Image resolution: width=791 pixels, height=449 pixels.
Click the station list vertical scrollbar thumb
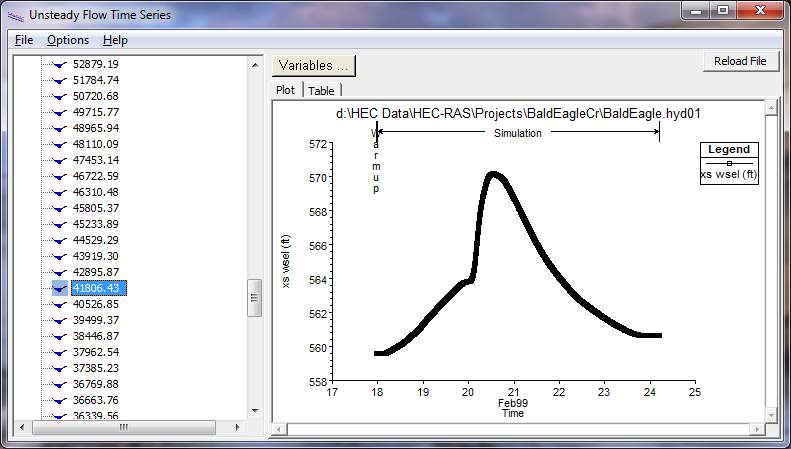click(x=255, y=299)
